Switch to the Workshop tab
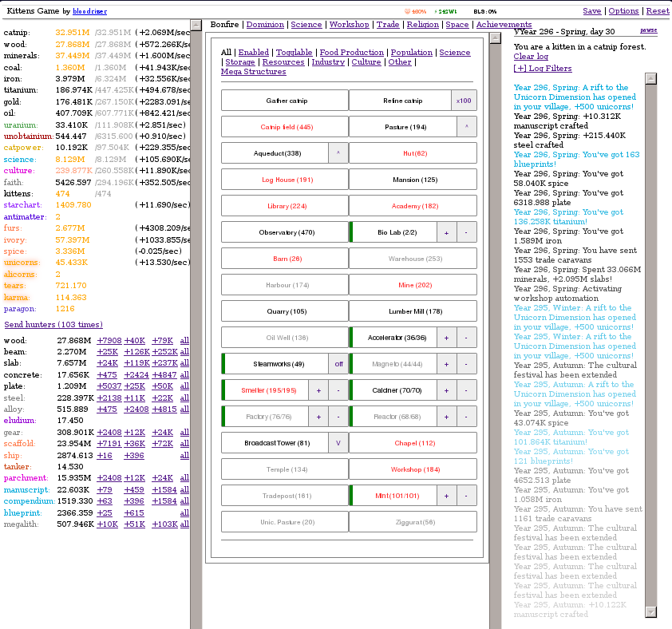The image size is (672, 629). [x=349, y=25]
